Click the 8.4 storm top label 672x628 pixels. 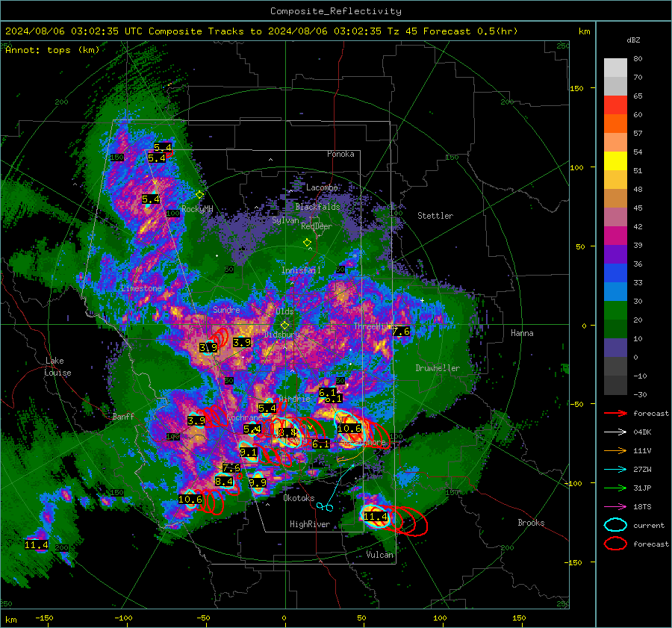tap(224, 482)
